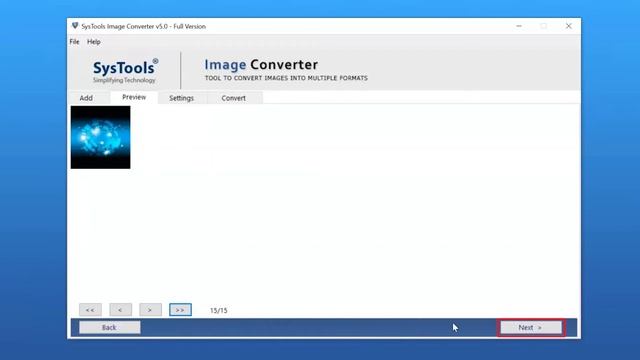640x360 pixels.
Task: Select the blue abstract image thumbnail
Action: pos(100,137)
